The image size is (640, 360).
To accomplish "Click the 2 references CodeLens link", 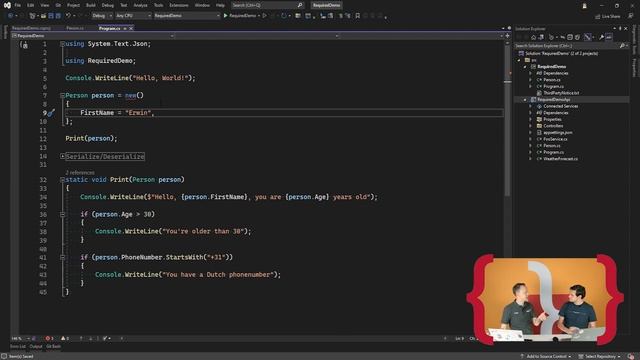I will [x=80, y=173].
